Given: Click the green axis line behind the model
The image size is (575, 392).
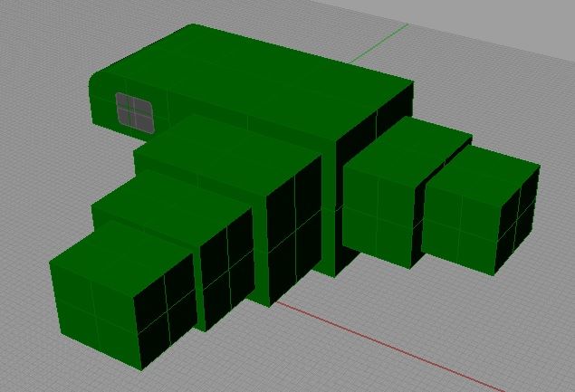Looking at the screenshot, I should point(380,43).
